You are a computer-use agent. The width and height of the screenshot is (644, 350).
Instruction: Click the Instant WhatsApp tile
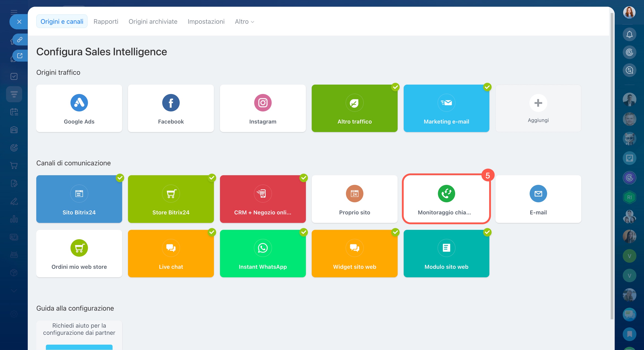click(x=262, y=253)
